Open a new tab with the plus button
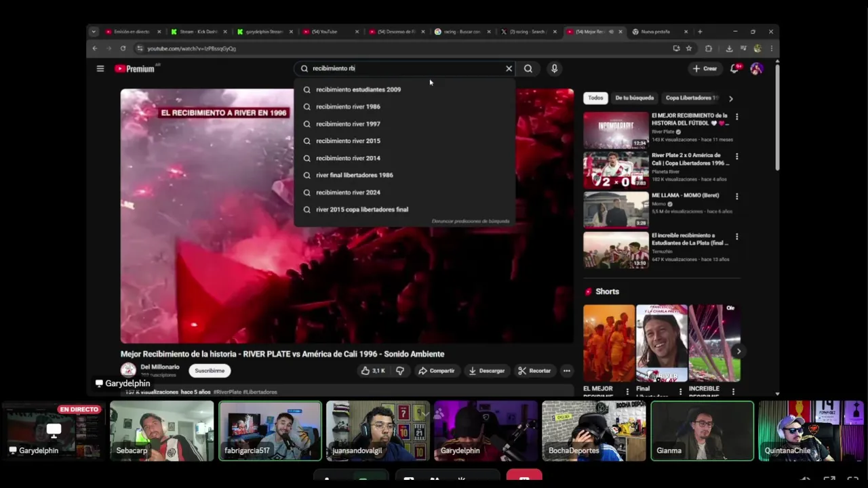The height and width of the screenshot is (488, 868). [701, 31]
